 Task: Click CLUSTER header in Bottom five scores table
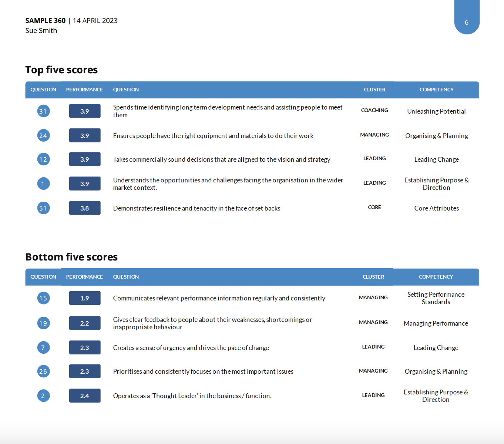373,277
